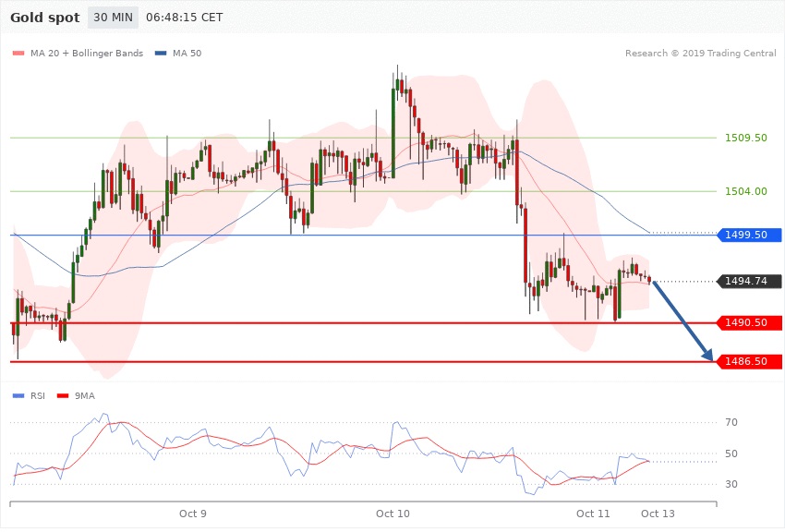The width and height of the screenshot is (785, 532).
Task: Click the MA 20 + Bollinger Bands legend swatch
Action: (19, 54)
